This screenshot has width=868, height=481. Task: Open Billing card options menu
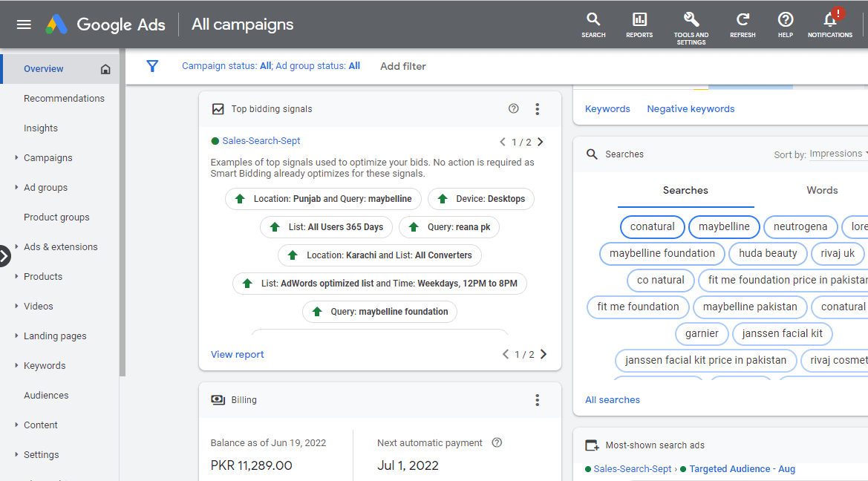(537, 400)
